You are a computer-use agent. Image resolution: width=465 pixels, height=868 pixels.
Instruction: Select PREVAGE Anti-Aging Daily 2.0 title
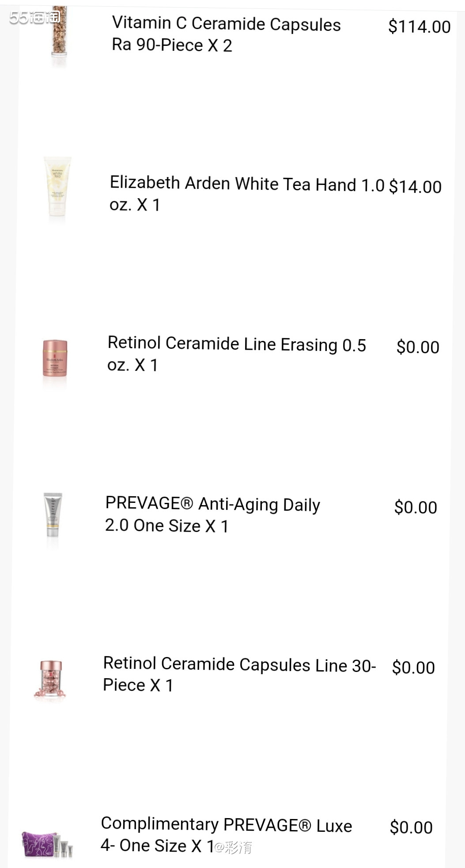[212, 514]
